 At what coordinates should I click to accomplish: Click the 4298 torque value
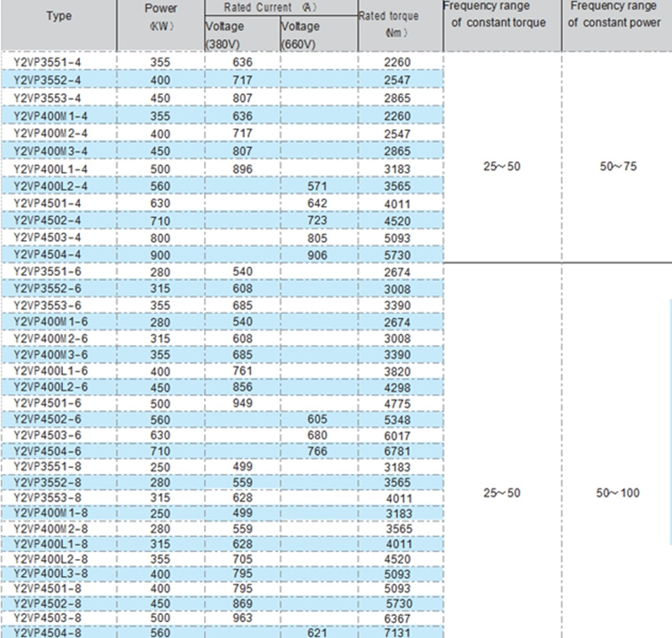click(x=397, y=388)
